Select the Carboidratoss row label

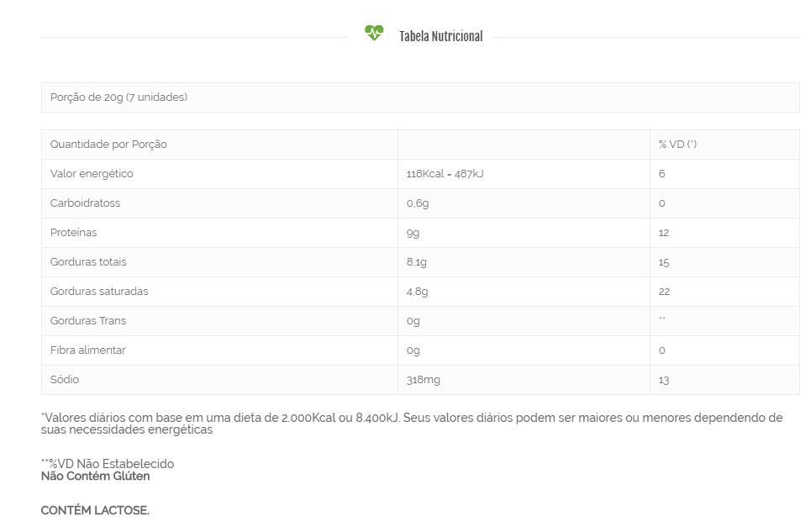point(85,203)
